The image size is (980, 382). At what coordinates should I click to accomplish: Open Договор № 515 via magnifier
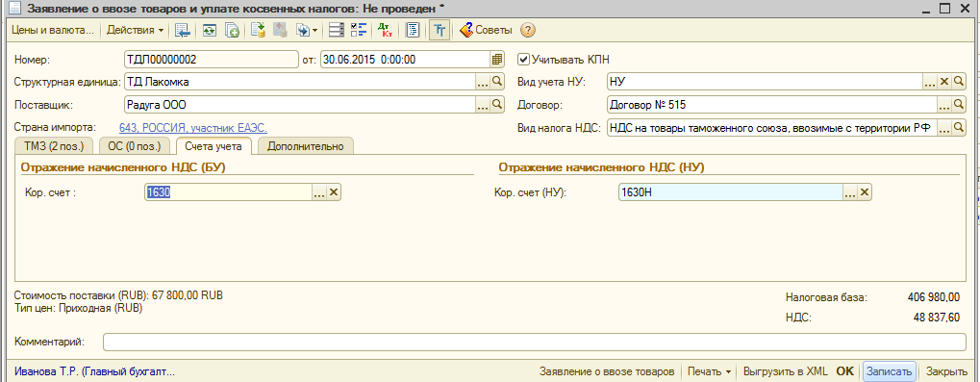click(959, 104)
